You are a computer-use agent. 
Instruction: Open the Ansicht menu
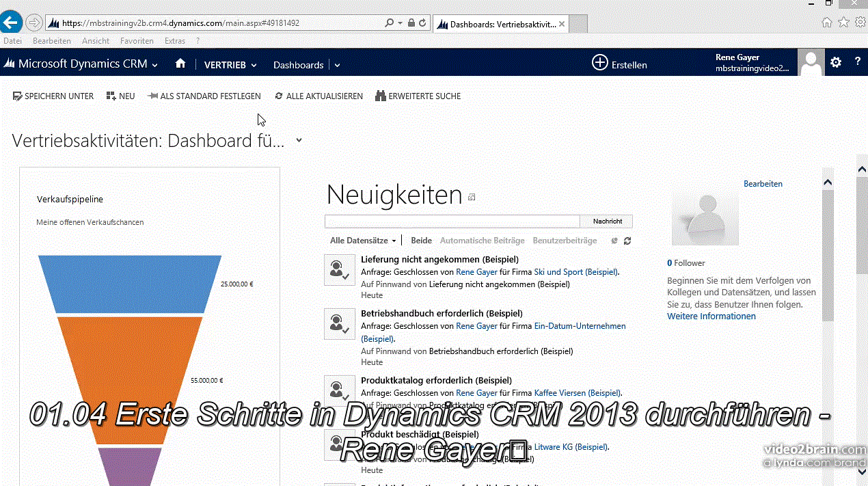click(96, 41)
